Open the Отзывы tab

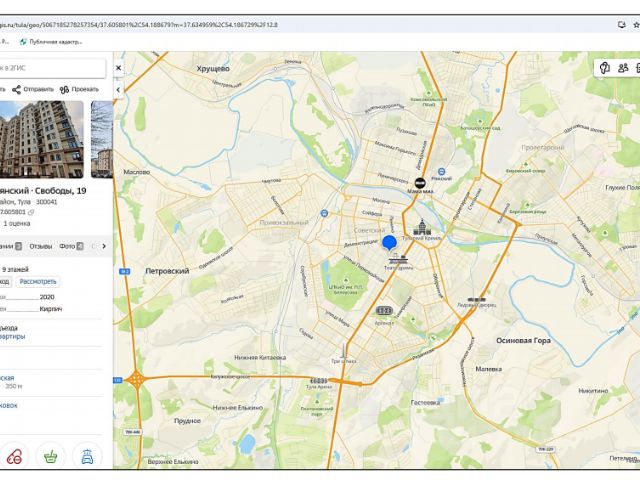(x=40, y=246)
